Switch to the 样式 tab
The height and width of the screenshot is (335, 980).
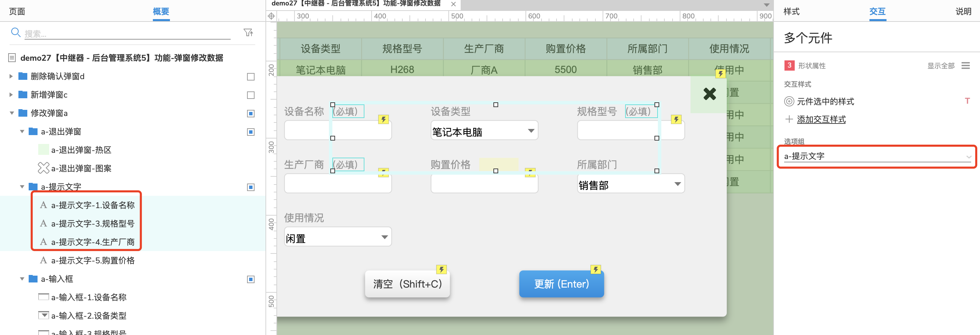(x=791, y=11)
